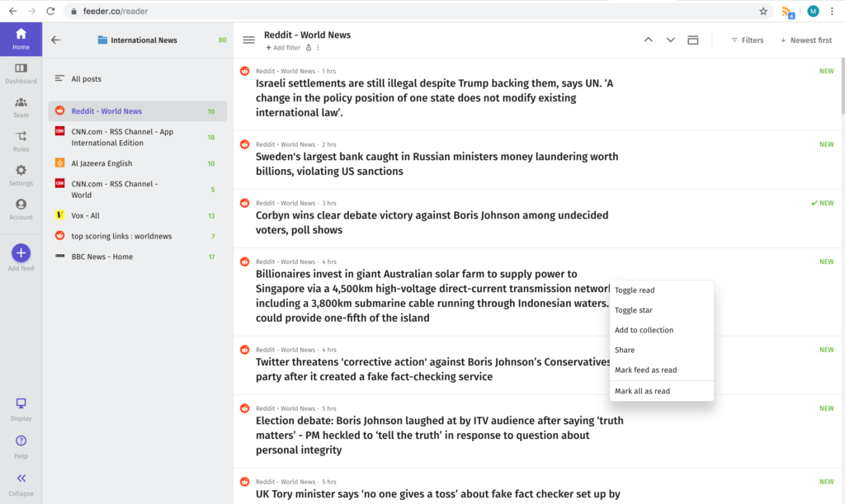
Task: Open the Corbyn wins clear debate article
Action: click(432, 223)
